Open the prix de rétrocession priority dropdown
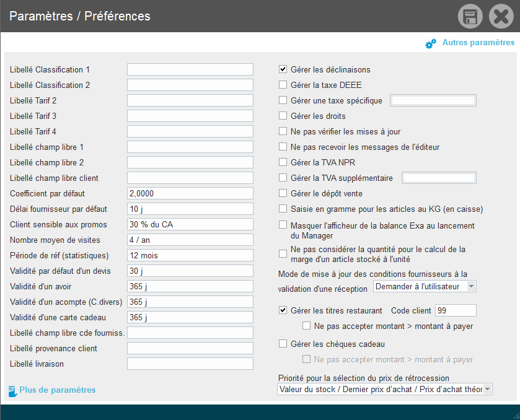This screenshot has width=520, height=420. (x=385, y=389)
